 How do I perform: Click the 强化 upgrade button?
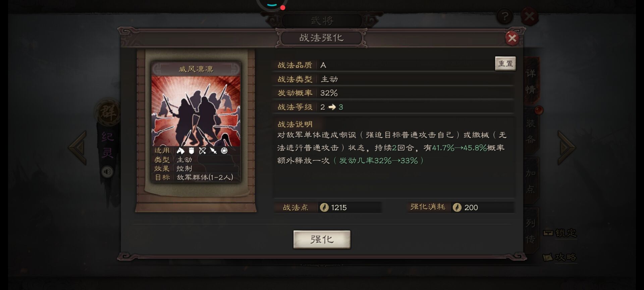pyautogui.click(x=322, y=239)
